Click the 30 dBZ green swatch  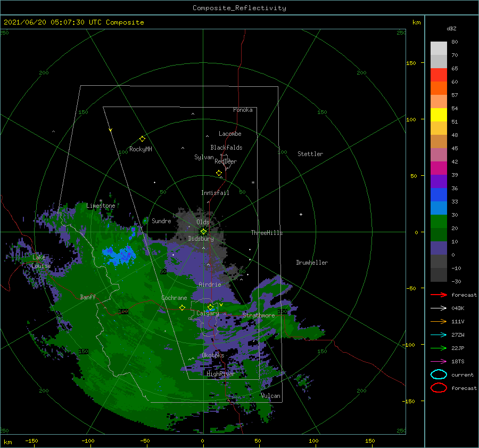[439, 221]
